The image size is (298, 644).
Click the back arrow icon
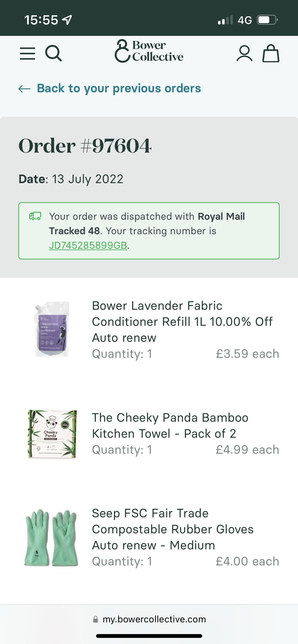[x=24, y=89]
